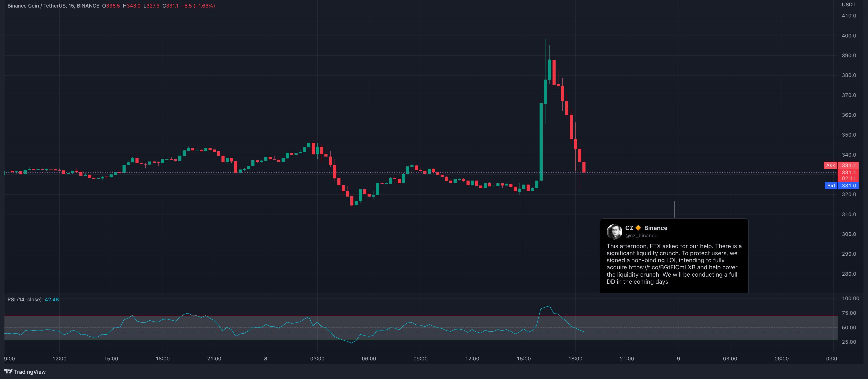Click the 370.0 price axis label
868x379 pixels.
(848, 95)
